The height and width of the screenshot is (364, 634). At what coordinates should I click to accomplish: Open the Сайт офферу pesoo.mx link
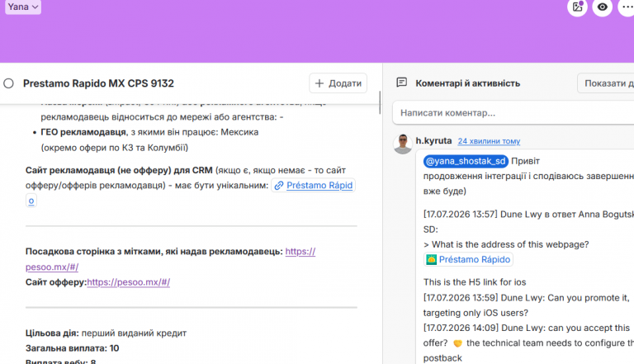click(x=128, y=282)
